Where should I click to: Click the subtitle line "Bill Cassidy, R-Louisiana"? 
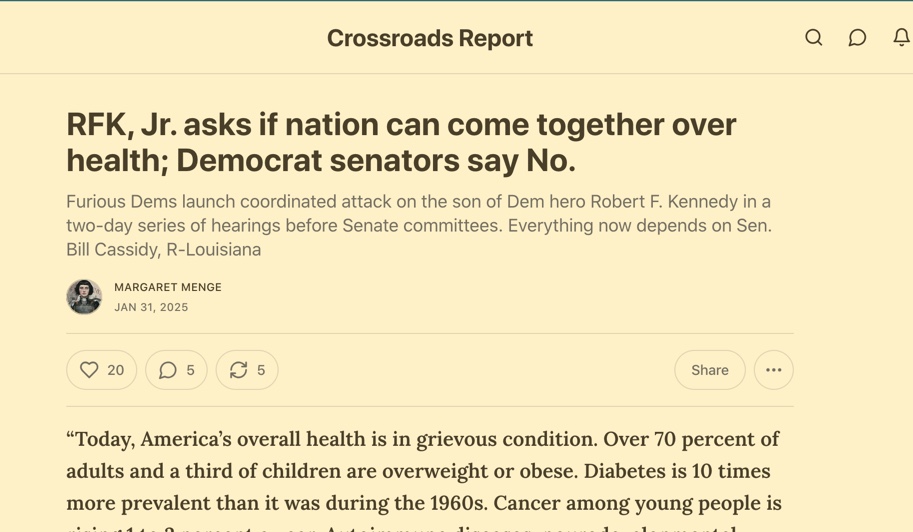point(163,250)
